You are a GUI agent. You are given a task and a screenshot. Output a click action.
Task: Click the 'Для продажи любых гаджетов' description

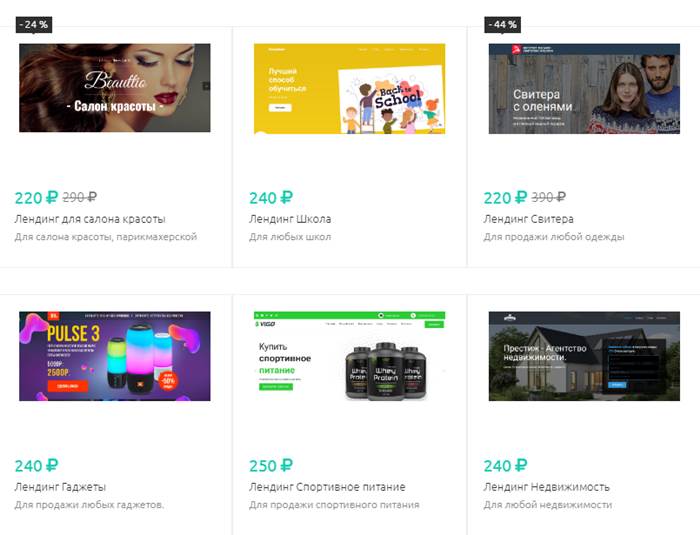pyautogui.click(x=89, y=505)
